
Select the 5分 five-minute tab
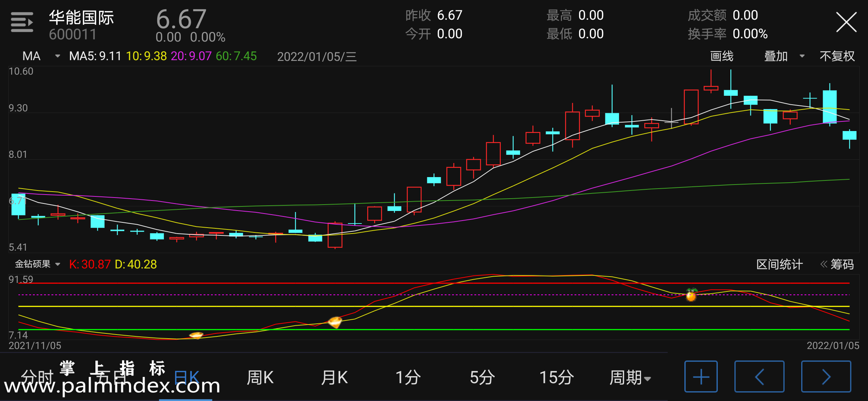tap(482, 378)
